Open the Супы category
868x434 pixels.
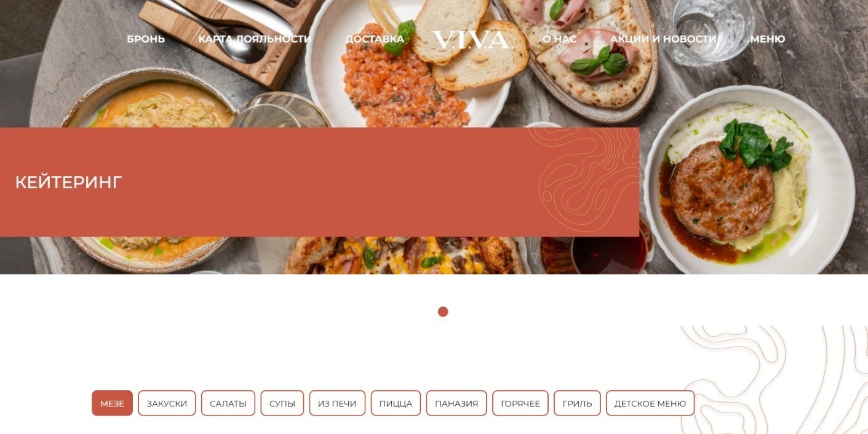pyautogui.click(x=282, y=403)
